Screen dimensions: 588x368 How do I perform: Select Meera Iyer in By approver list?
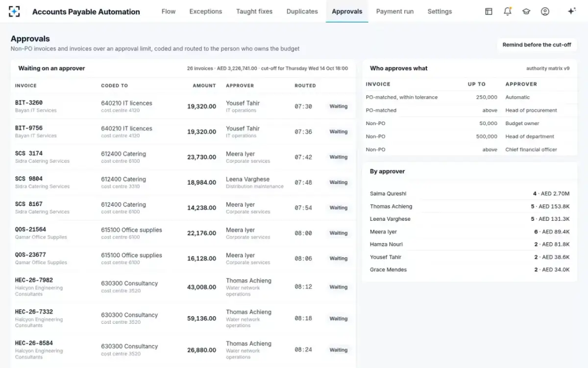469,232
